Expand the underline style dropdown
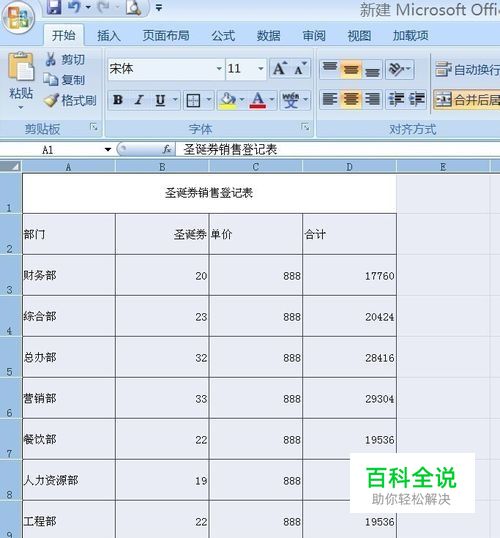Screen dimensions: 500x538 coord(175,100)
